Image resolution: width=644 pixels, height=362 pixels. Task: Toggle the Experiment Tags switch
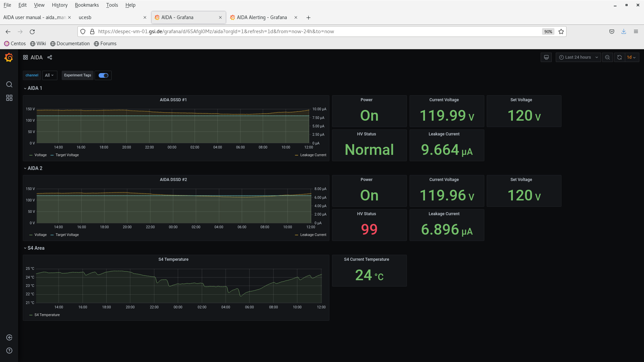(103, 75)
